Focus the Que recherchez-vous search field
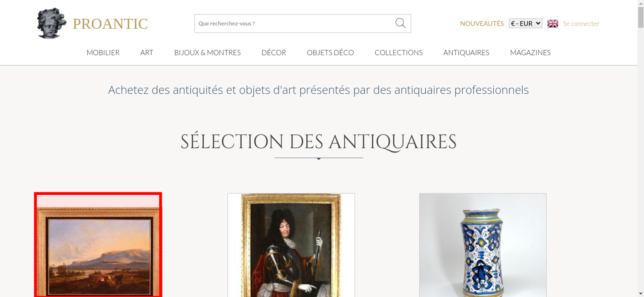The image size is (644, 297). 295,23
